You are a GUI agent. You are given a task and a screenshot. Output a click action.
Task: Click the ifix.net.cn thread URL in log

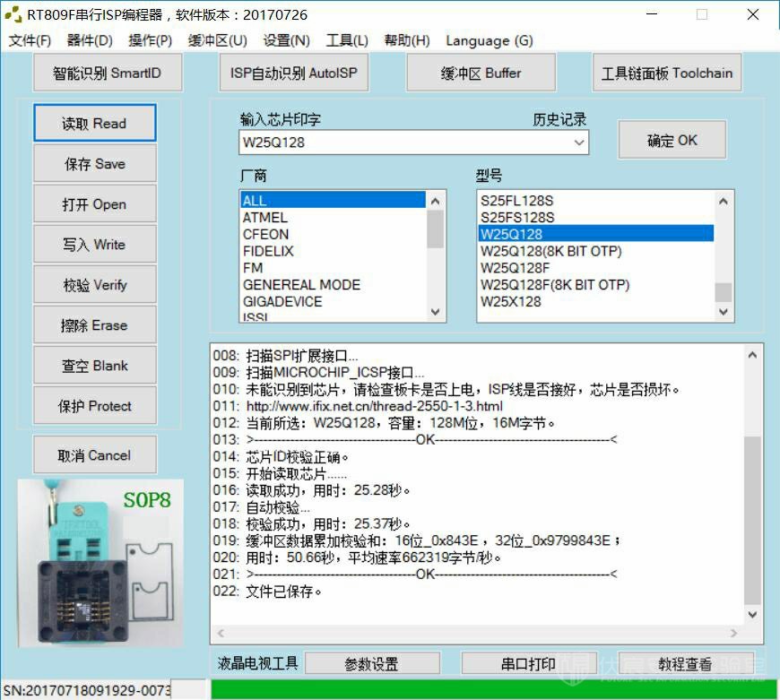click(x=375, y=406)
